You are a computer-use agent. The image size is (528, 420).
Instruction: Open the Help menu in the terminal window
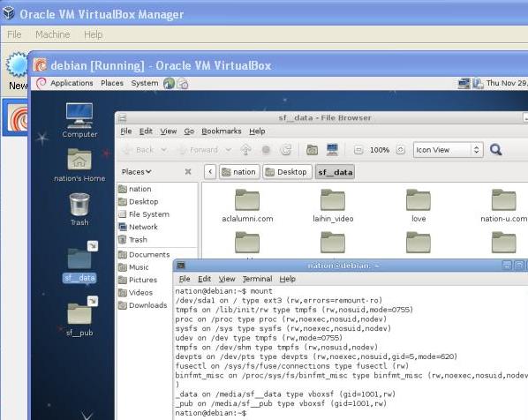click(x=288, y=279)
